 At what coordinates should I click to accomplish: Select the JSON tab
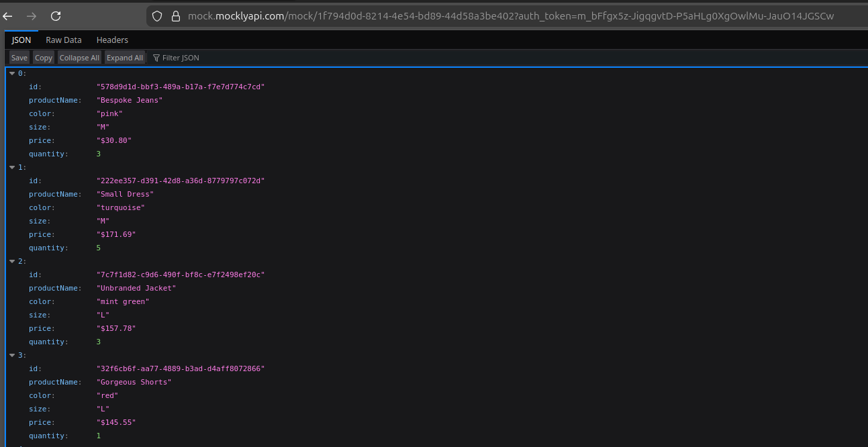coord(21,40)
